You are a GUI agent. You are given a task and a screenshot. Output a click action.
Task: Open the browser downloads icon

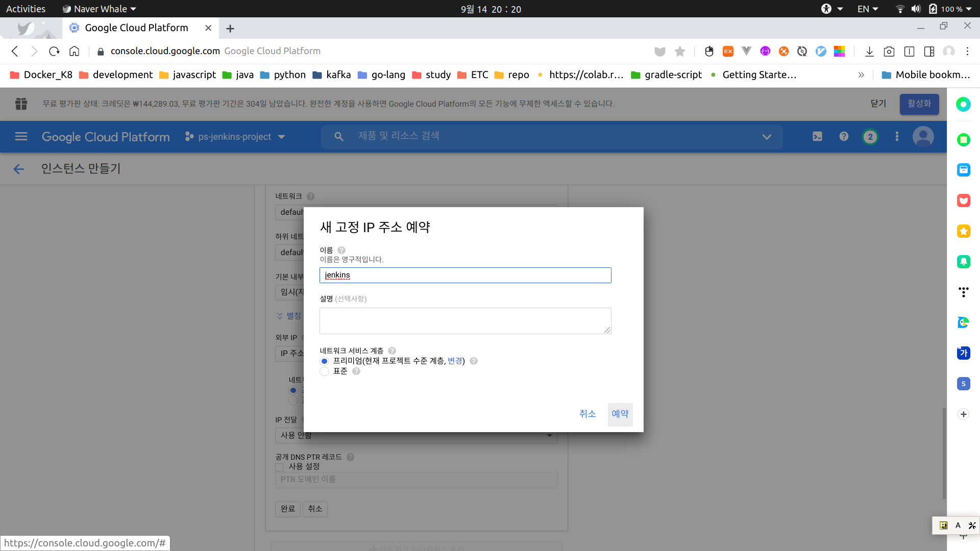point(869,51)
